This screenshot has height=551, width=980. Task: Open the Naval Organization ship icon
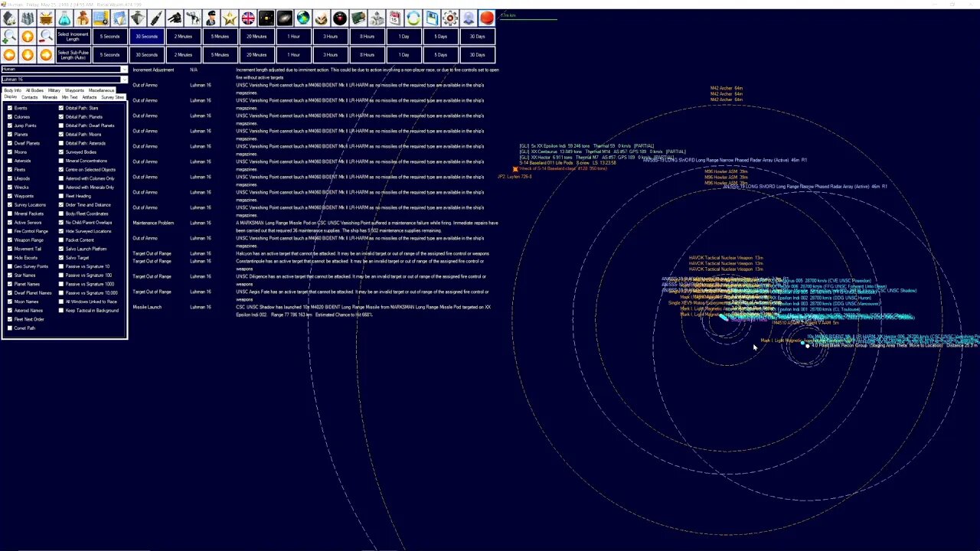pos(138,18)
